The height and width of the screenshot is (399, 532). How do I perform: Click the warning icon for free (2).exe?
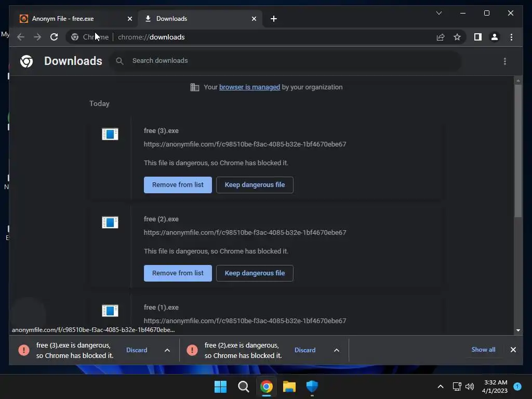point(192,350)
